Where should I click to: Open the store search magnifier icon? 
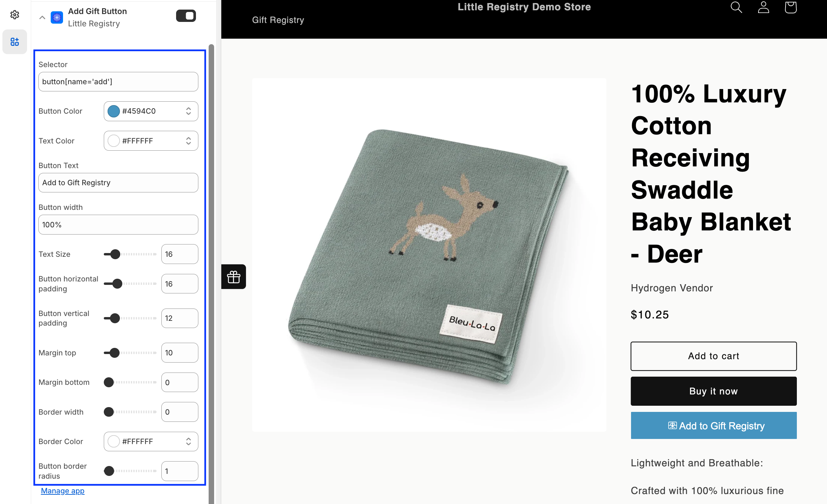click(736, 7)
